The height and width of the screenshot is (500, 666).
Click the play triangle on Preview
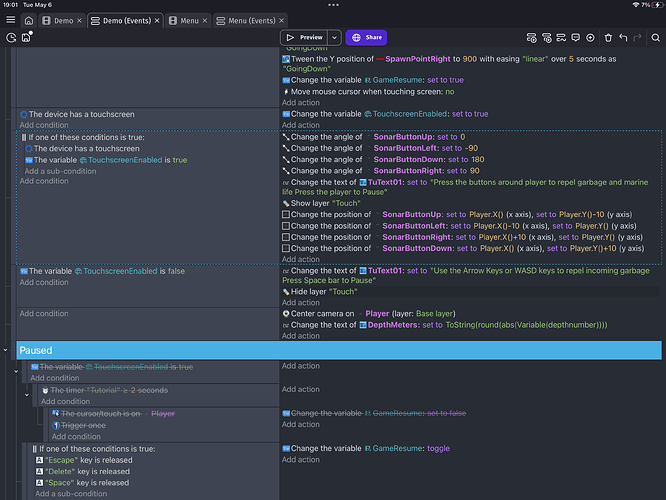tap(290, 37)
